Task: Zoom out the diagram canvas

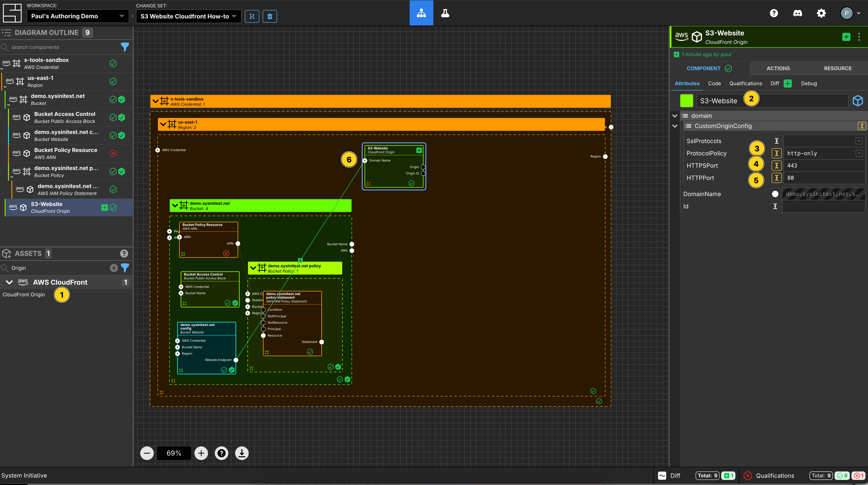Action: coord(147,453)
